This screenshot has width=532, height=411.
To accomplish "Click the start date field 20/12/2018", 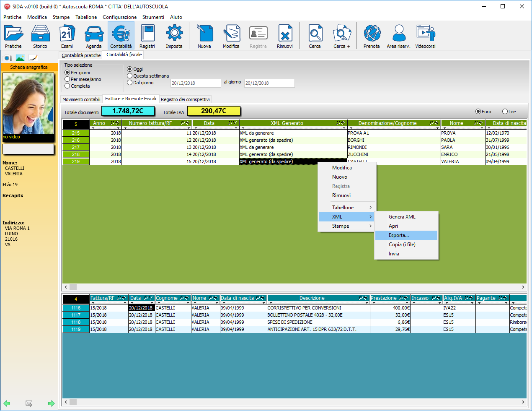I will [x=195, y=83].
